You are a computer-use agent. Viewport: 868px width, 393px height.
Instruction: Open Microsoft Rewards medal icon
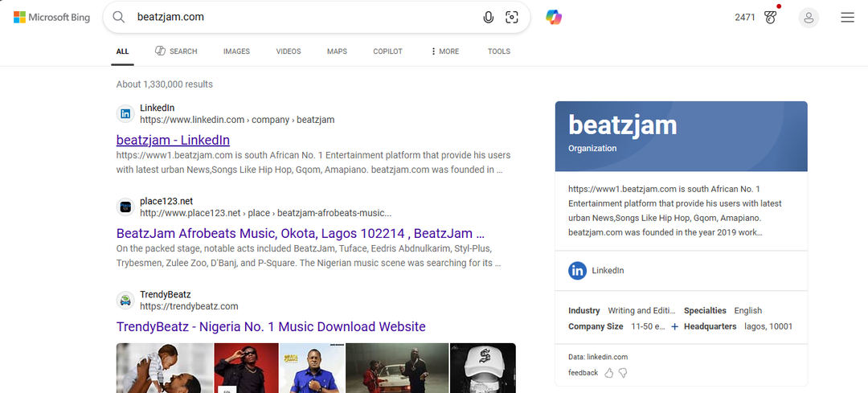click(x=771, y=17)
